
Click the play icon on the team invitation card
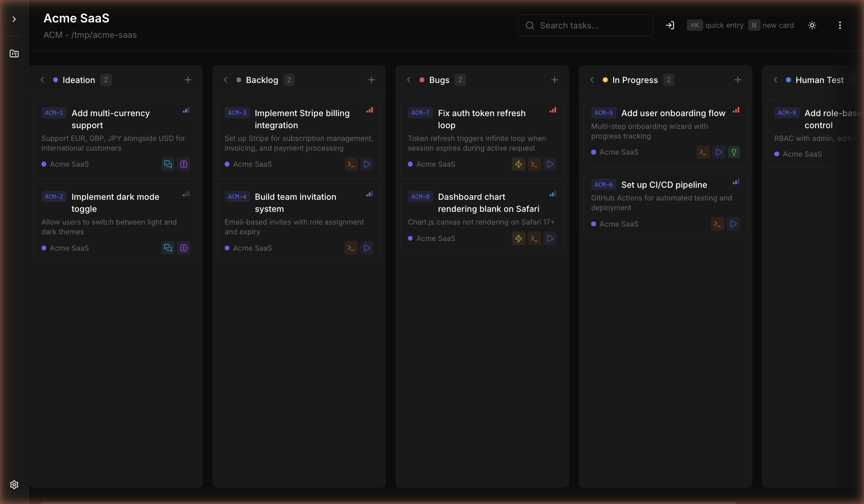pyautogui.click(x=367, y=248)
